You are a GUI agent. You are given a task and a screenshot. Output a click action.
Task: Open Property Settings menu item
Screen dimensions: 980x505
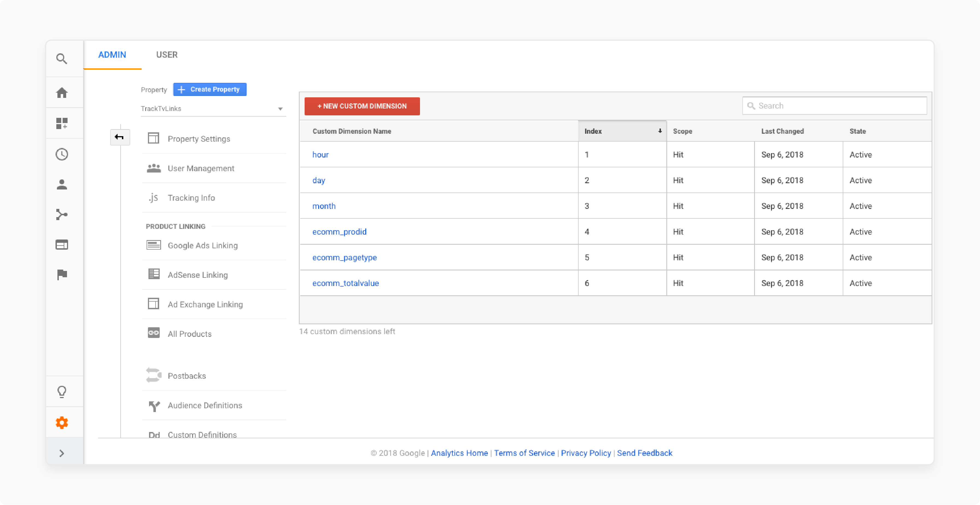pos(199,139)
